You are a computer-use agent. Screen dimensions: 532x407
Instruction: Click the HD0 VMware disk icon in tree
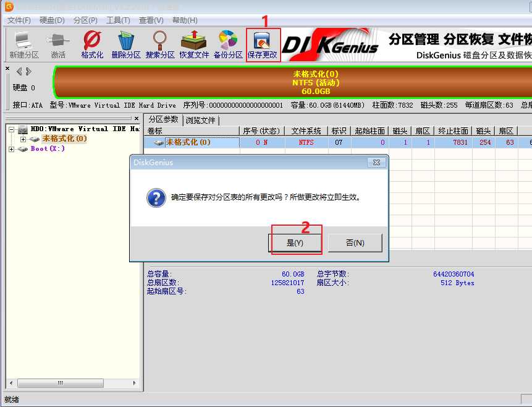click(x=23, y=129)
